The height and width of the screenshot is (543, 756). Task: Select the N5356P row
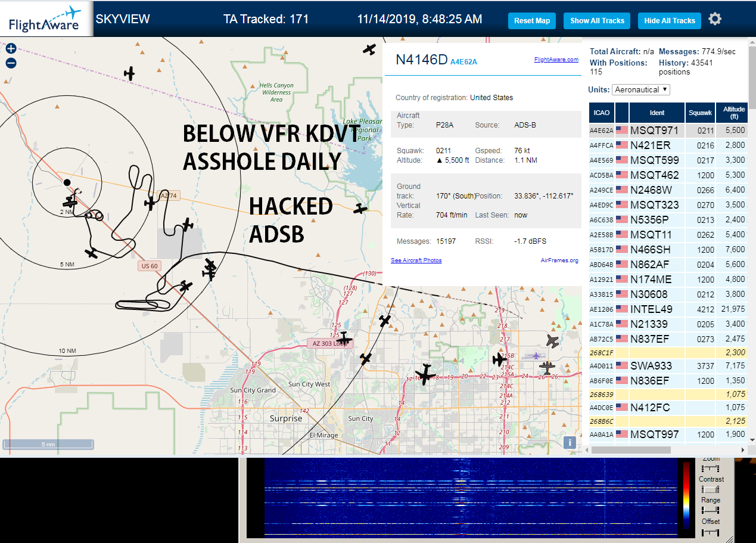[x=668, y=219]
